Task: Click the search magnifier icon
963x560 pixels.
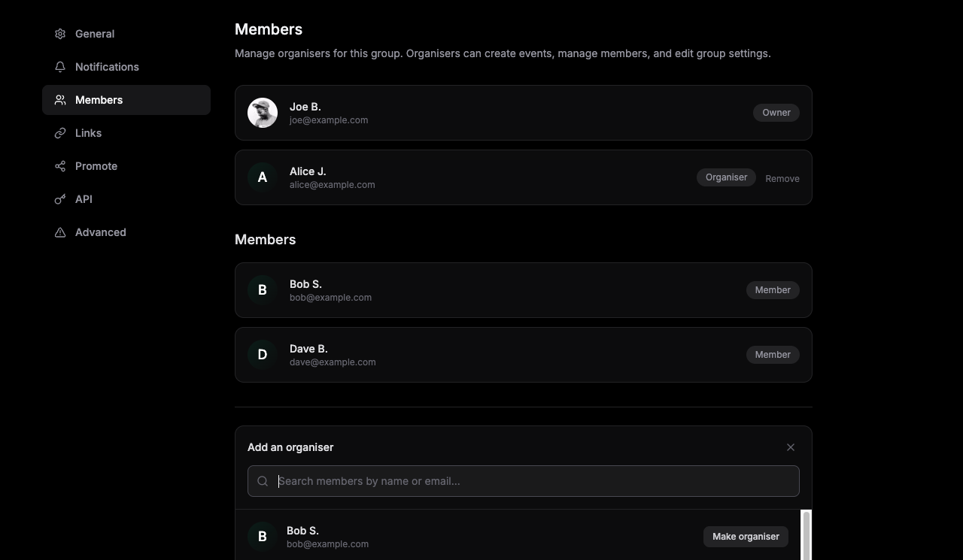Action: pos(263,481)
